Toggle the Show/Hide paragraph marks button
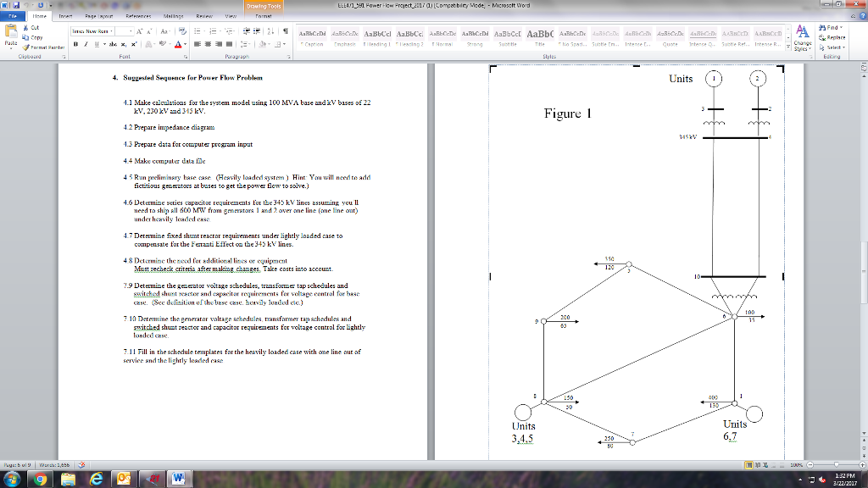 pyautogui.click(x=286, y=30)
